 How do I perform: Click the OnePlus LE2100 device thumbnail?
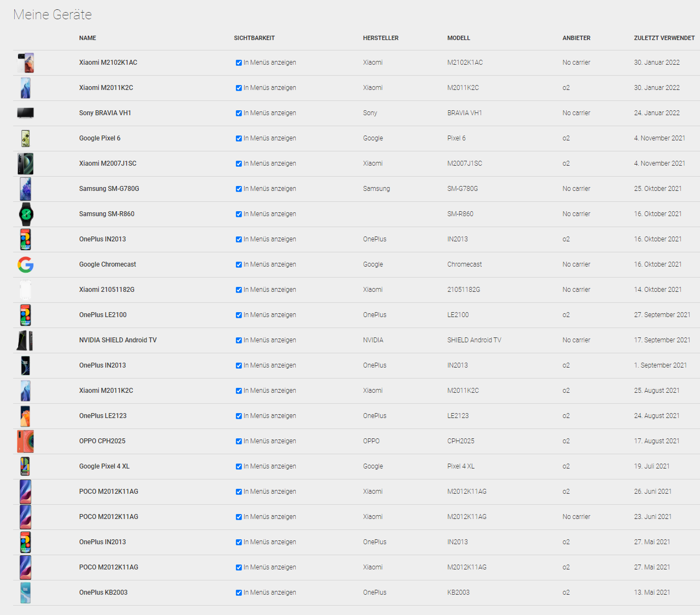pos(26,315)
